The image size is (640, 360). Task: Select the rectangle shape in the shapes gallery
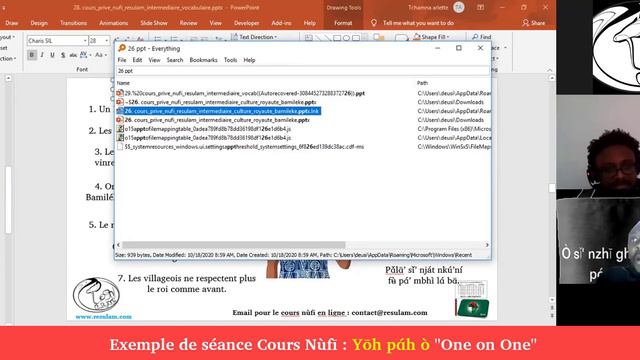[x=337, y=38]
